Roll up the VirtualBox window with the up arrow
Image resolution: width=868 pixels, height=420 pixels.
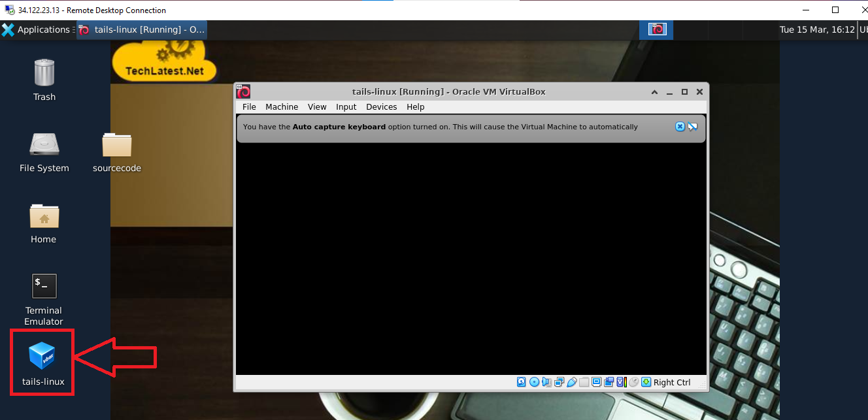[x=655, y=92]
